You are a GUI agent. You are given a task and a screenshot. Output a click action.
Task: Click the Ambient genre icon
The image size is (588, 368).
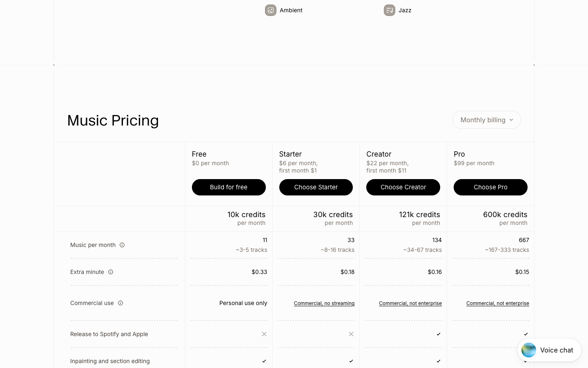point(271,10)
